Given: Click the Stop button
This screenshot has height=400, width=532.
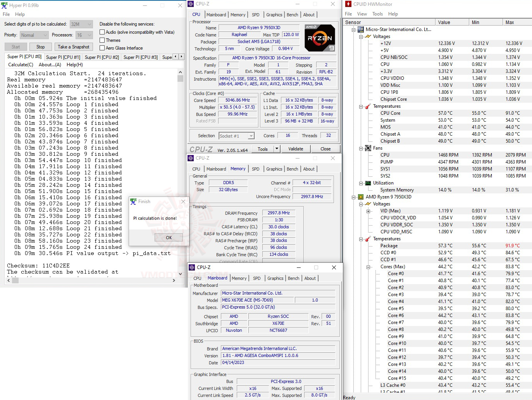Looking at the screenshot, I should point(41,47).
